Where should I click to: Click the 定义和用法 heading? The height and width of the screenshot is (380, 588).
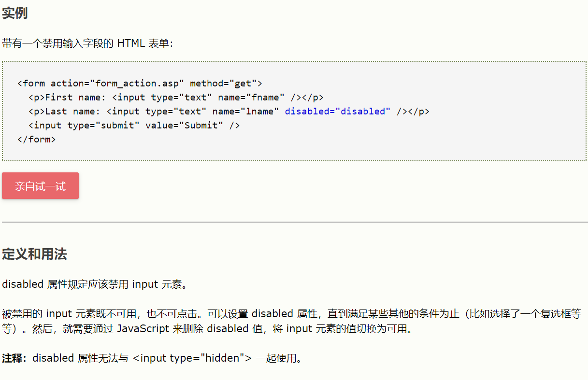34,254
